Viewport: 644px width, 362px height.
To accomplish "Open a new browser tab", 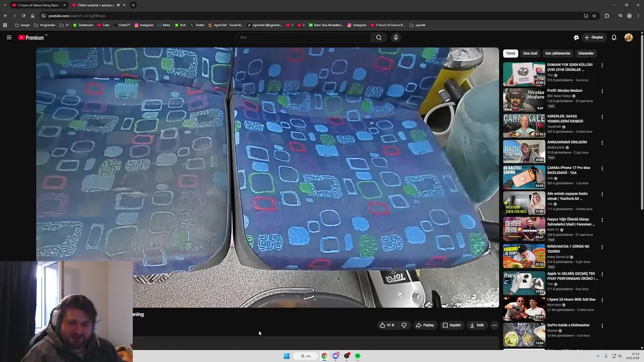I will pos(133,5).
